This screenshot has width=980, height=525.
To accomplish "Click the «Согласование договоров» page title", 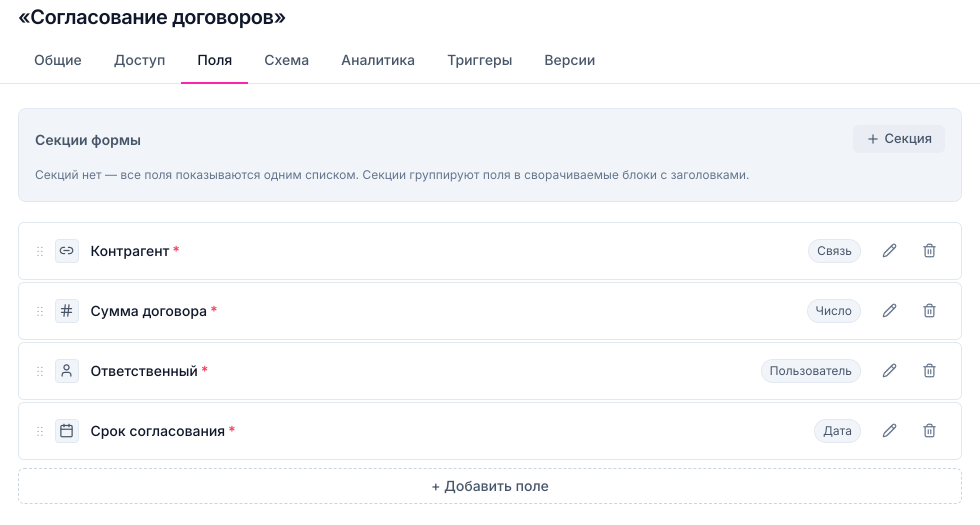I will (152, 17).
